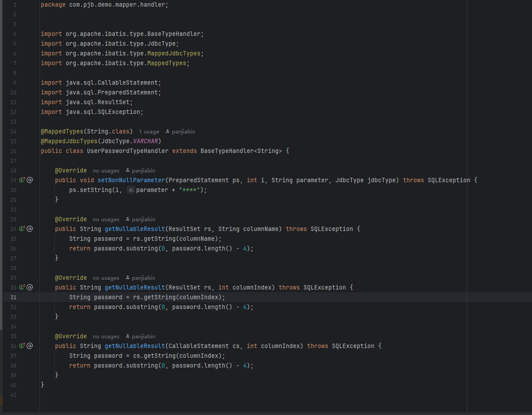Screen dimensions: 532x415
Task: Click the "no usages" hint on line 23
Action: click(106, 219)
